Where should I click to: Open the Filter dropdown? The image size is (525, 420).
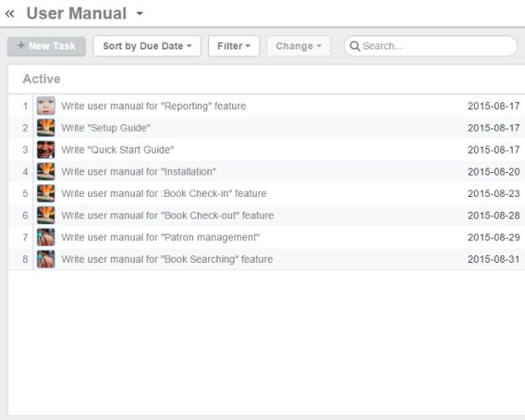[x=234, y=46]
